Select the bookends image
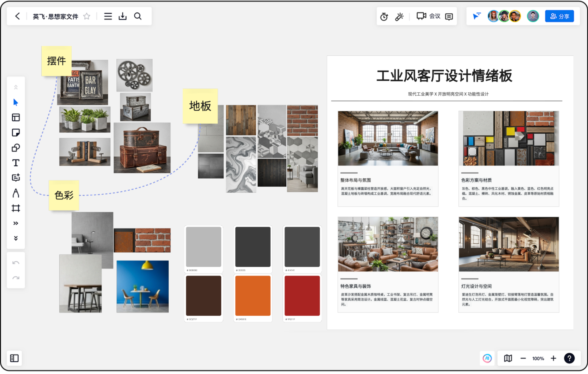This screenshot has height=374, width=588. tap(85, 152)
